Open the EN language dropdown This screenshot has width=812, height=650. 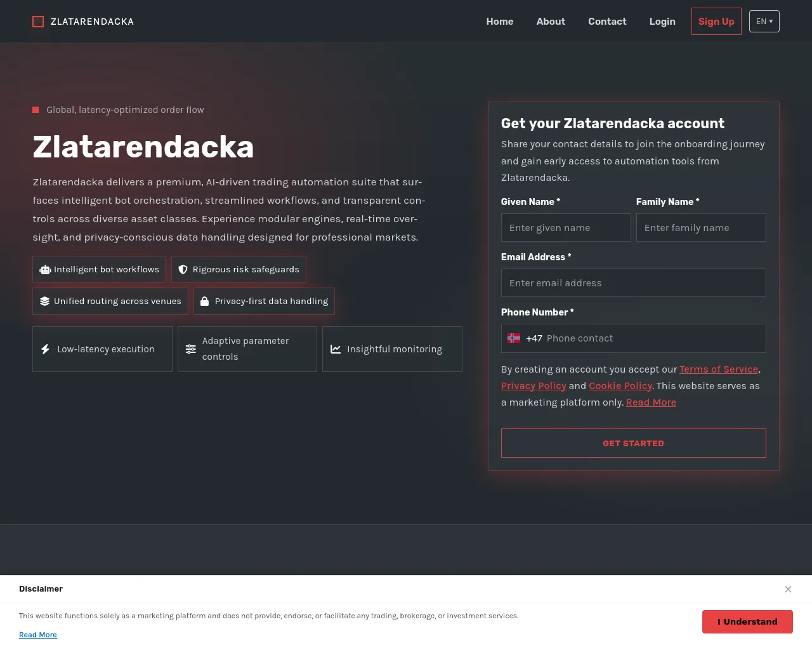(764, 22)
